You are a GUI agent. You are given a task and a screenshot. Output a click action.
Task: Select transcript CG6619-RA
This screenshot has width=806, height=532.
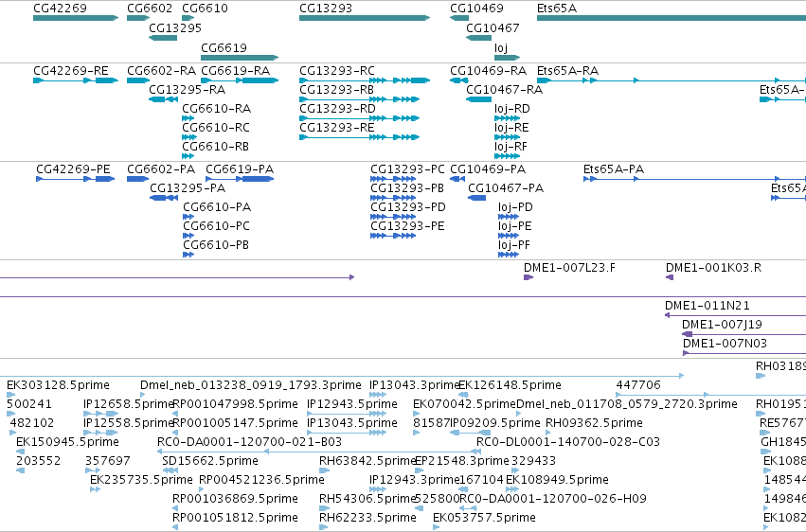point(240,80)
